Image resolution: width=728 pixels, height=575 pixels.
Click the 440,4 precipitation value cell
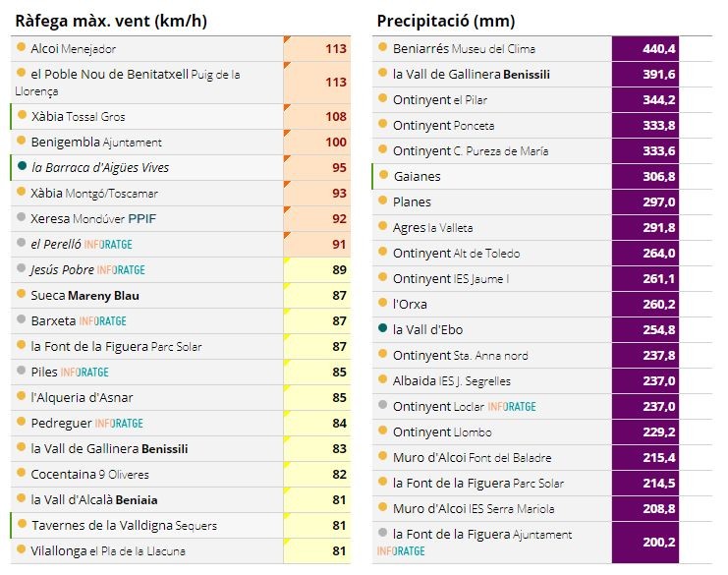(645, 49)
